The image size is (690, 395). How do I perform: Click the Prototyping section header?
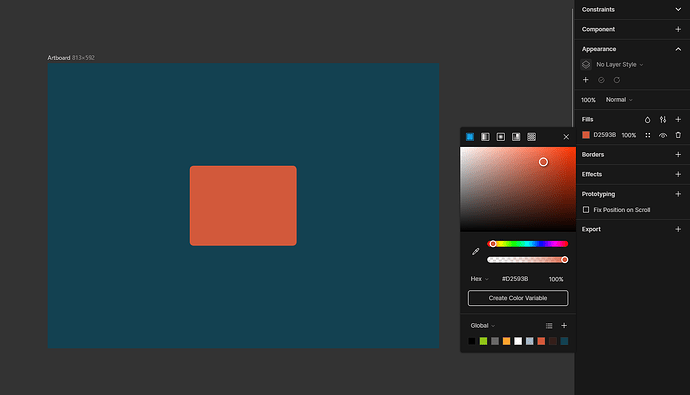click(x=598, y=194)
